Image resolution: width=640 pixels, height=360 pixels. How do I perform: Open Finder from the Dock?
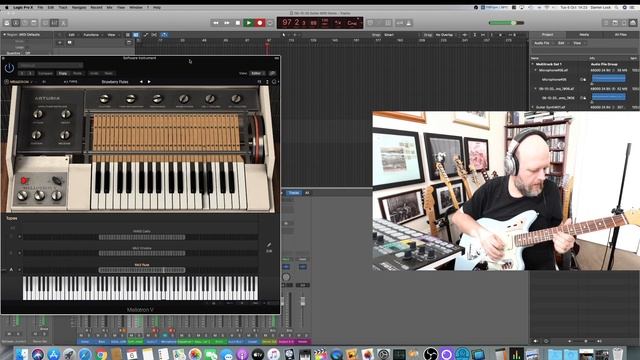pos(22,354)
